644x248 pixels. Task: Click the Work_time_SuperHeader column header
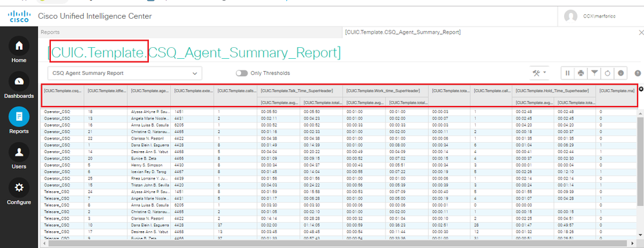[x=385, y=90]
